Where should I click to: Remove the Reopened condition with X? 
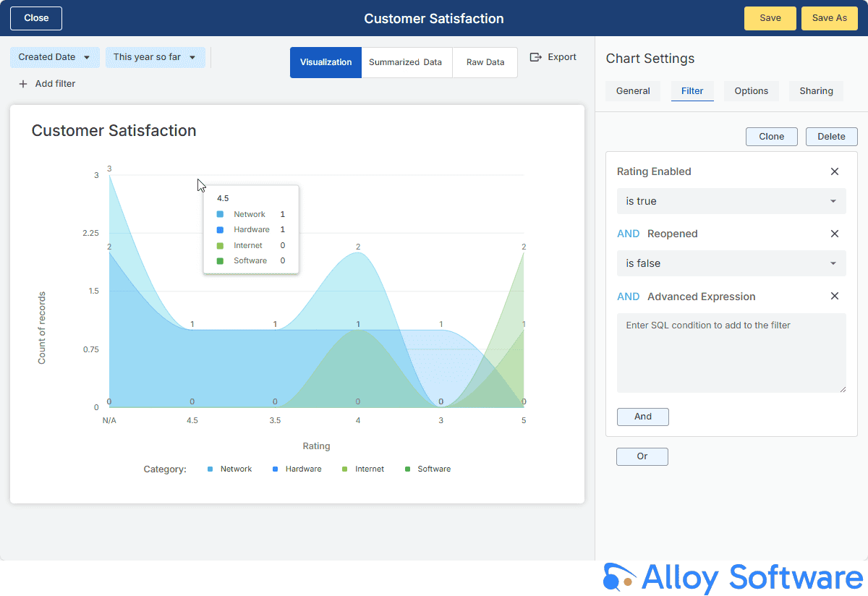(835, 234)
